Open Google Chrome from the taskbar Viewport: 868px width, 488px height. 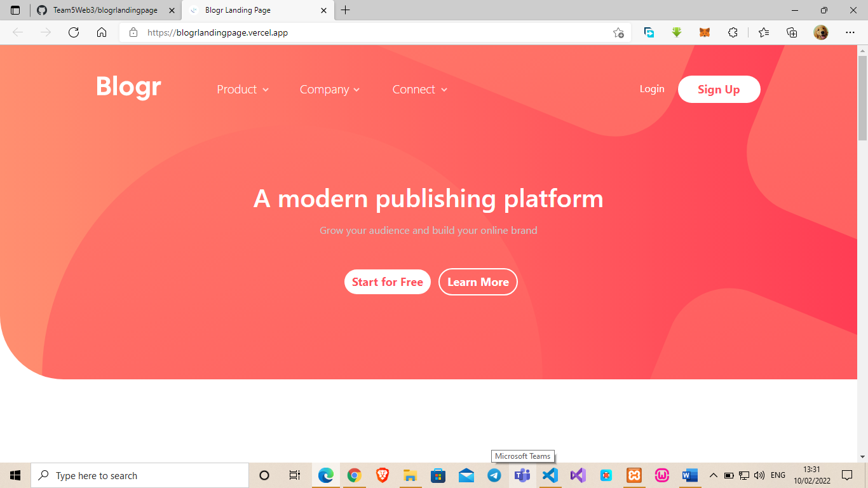(354, 475)
